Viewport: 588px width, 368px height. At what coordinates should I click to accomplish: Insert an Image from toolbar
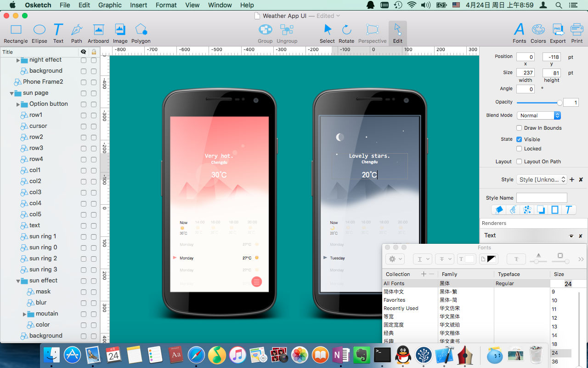(120, 34)
